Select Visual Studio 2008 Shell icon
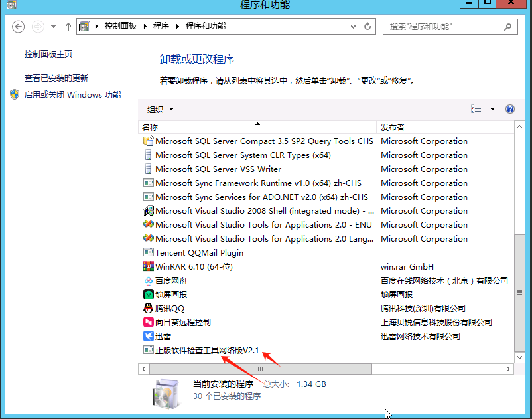 (149, 211)
